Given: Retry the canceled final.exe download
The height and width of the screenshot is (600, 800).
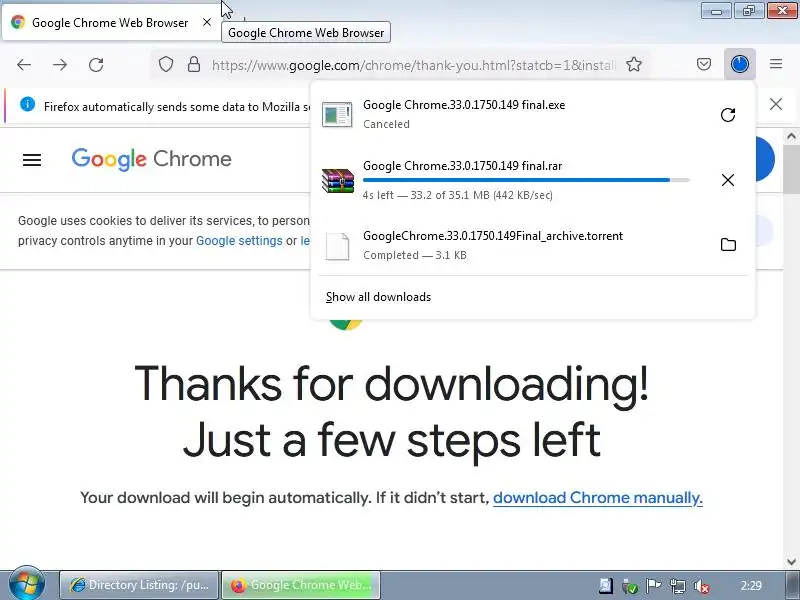Looking at the screenshot, I should [x=728, y=115].
